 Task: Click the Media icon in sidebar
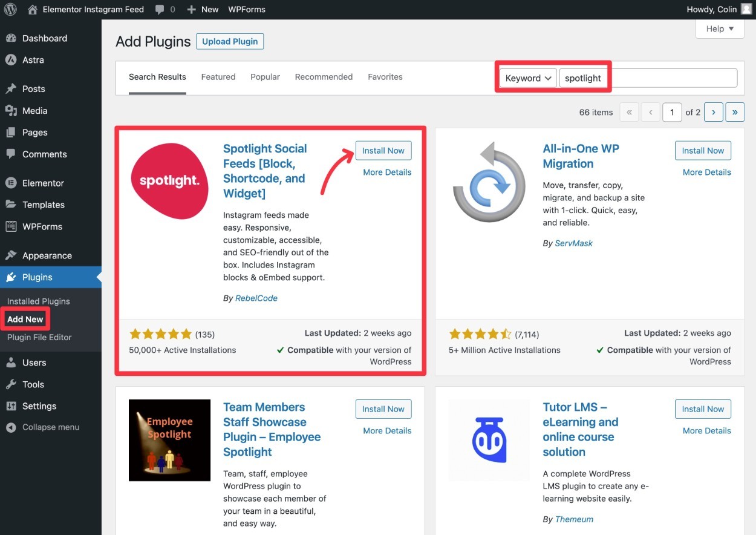(x=11, y=111)
